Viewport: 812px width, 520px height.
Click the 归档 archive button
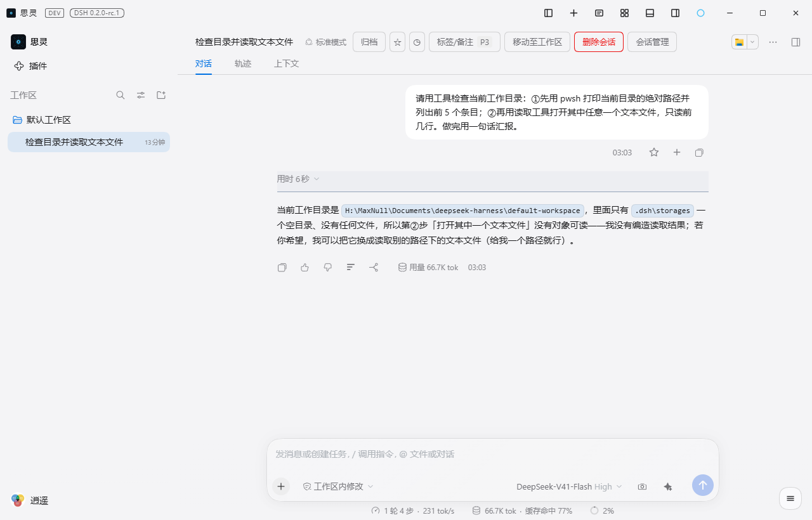click(x=369, y=42)
